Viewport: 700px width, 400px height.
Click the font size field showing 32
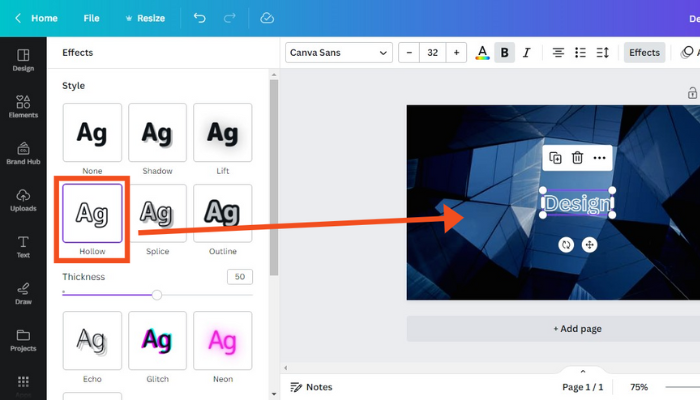click(433, 53)
